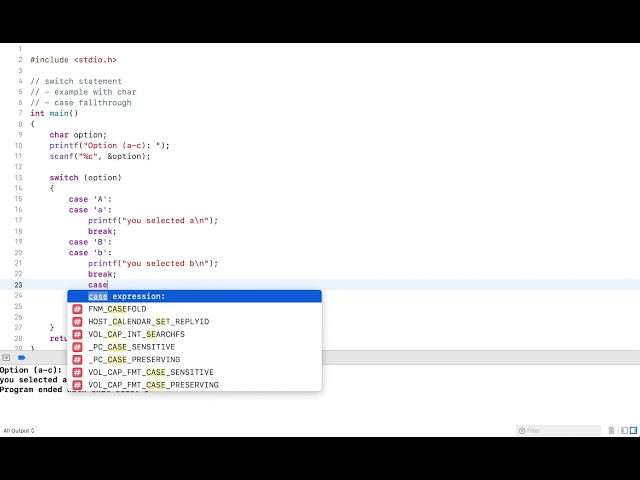Click macro icon beside _PC_CASE_PRESERVING

(77, 360)
